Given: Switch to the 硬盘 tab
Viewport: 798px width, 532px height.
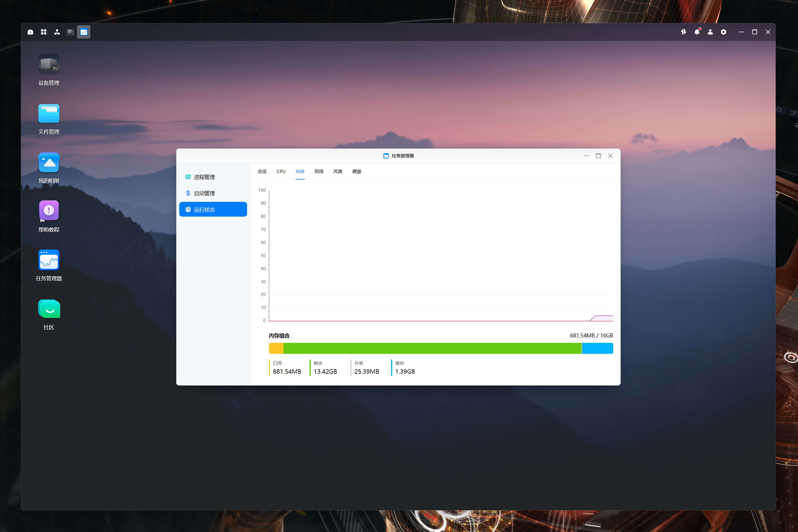Looking at the screenshot, I should coord(356,171).
